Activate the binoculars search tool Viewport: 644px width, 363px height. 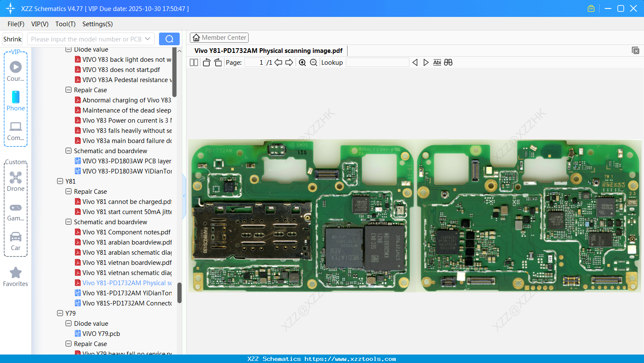point(448,62)
